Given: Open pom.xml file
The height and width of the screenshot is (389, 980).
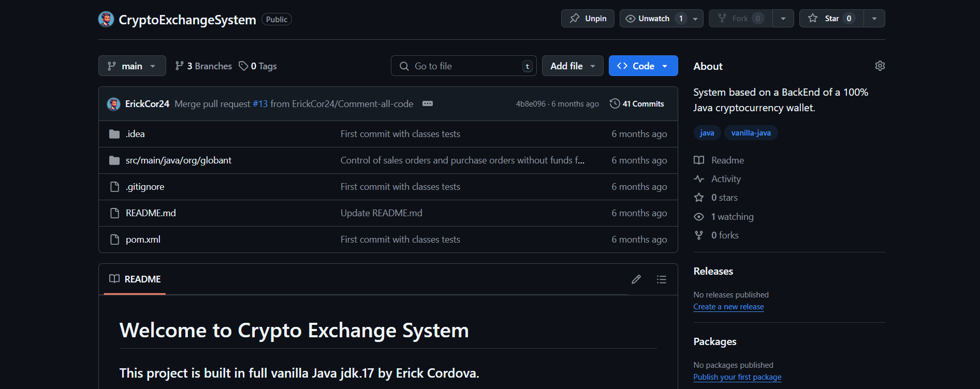Looking at the screenshot, I should [x=143, y=240].
